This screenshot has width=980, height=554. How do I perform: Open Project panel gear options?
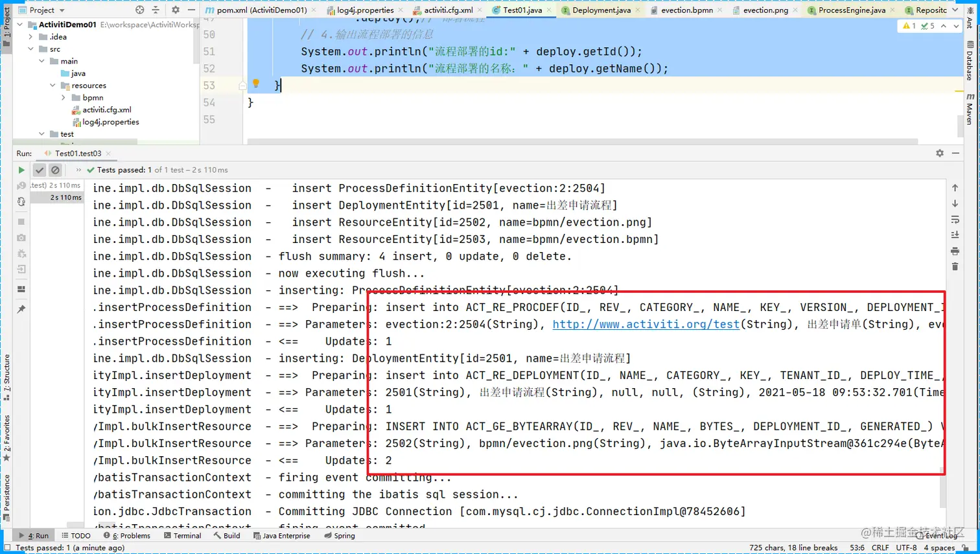click(176, 10)
